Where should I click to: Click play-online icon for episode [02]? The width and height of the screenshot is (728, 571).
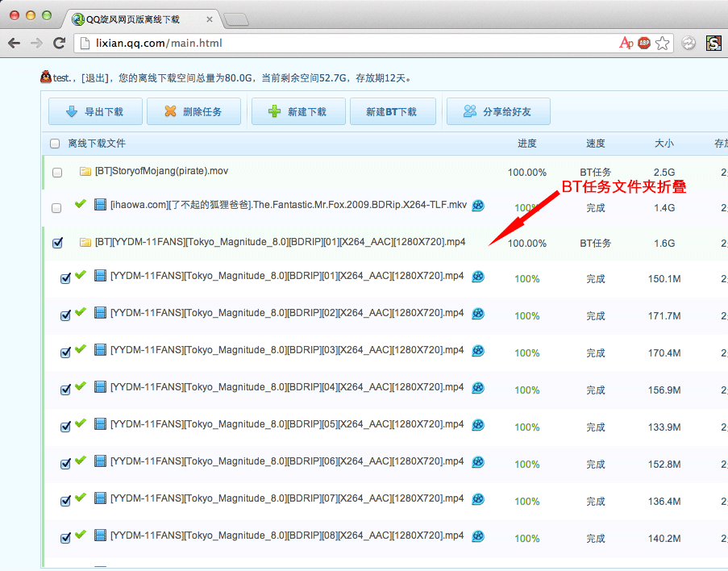pyautogui.click(x=478, y=314)
